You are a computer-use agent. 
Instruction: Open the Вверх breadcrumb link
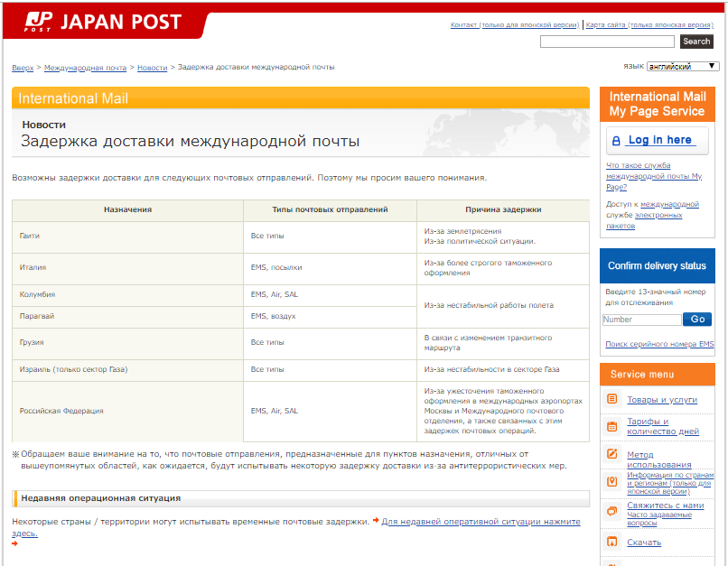tap(23, 68)
